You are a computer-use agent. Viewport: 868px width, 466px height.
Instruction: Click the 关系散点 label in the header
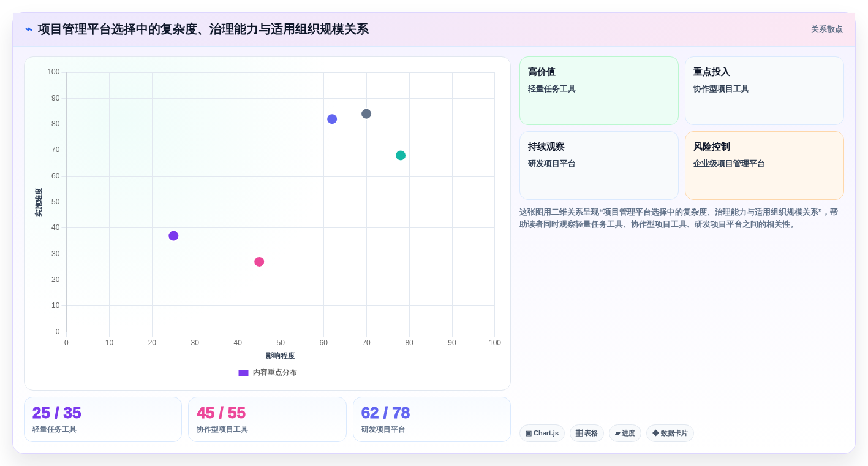pos(826,29)
